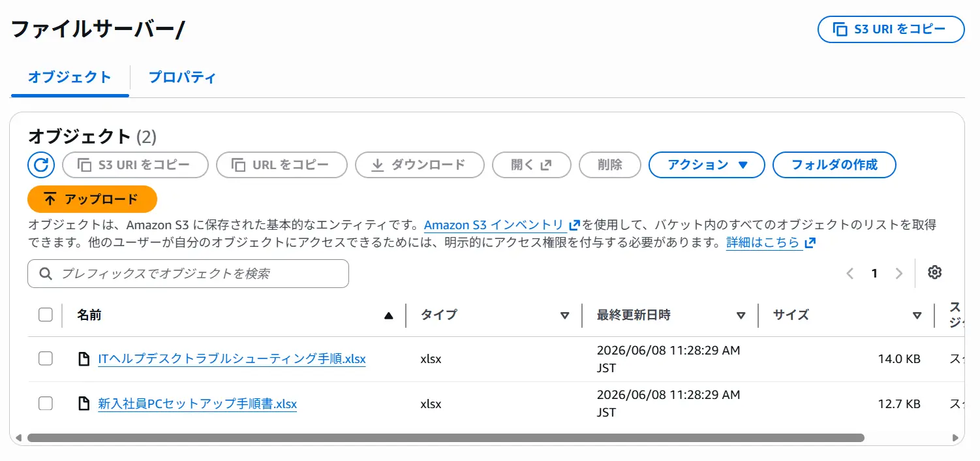This screenshot has height=461, width=980.
Task: Sort by サイズ column arrow
Action: tap(917, 315)
